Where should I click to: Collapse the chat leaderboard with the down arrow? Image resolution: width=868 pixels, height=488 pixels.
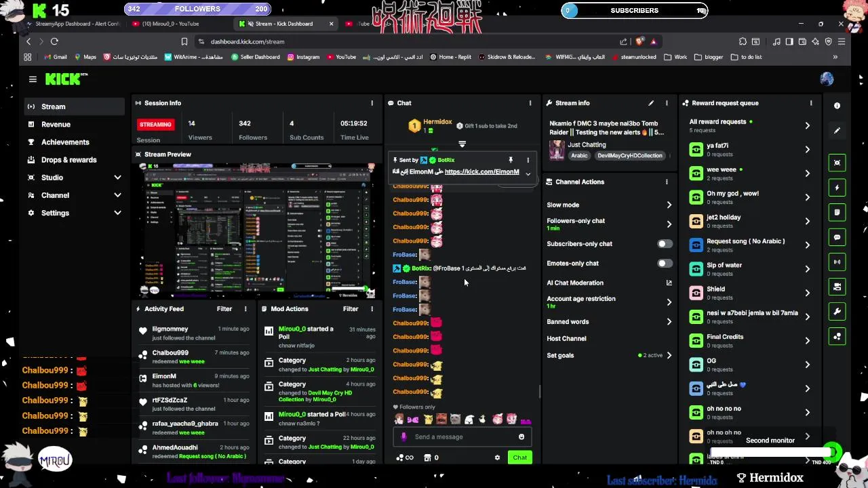462,144
